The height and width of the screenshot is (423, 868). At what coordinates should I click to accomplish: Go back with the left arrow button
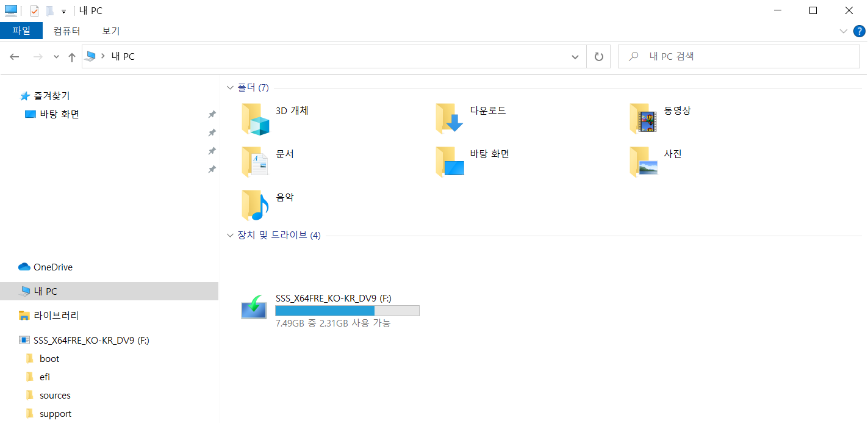tap(15, 57)
